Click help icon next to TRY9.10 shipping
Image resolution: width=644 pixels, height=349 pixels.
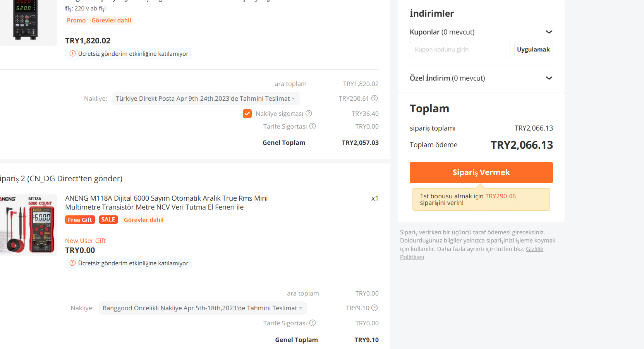374,308
